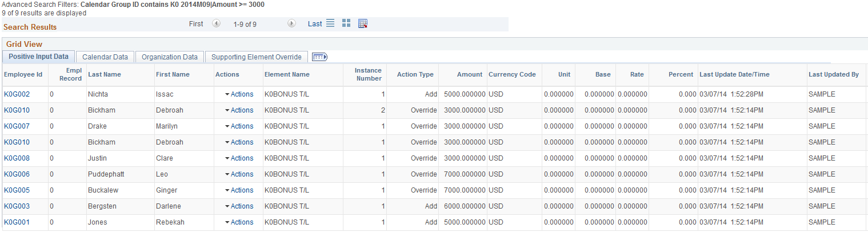This screenshot has height=232, width=868.
Task: Expand Actions menu for Puddephatt row
Action: pos(239,174)
